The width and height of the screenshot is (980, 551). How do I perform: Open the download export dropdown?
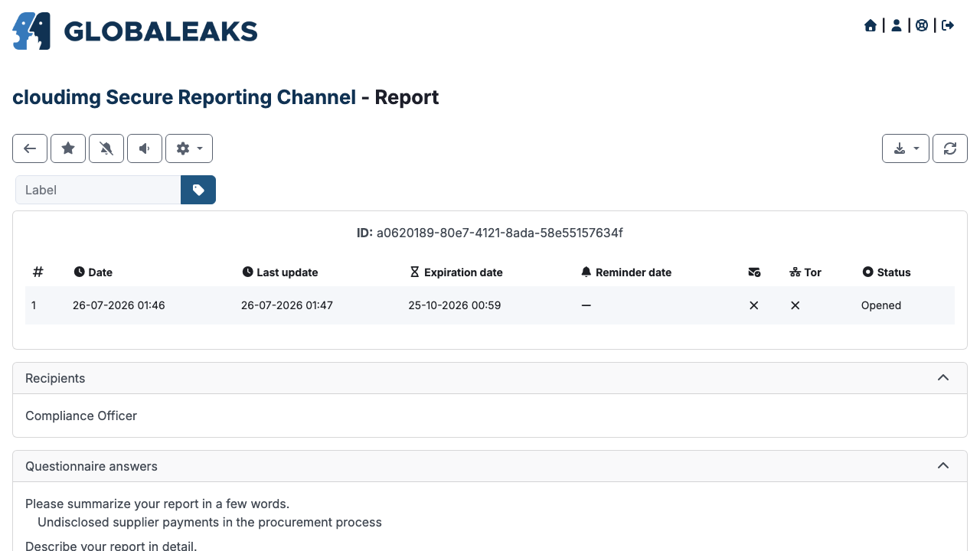[906, 148]
